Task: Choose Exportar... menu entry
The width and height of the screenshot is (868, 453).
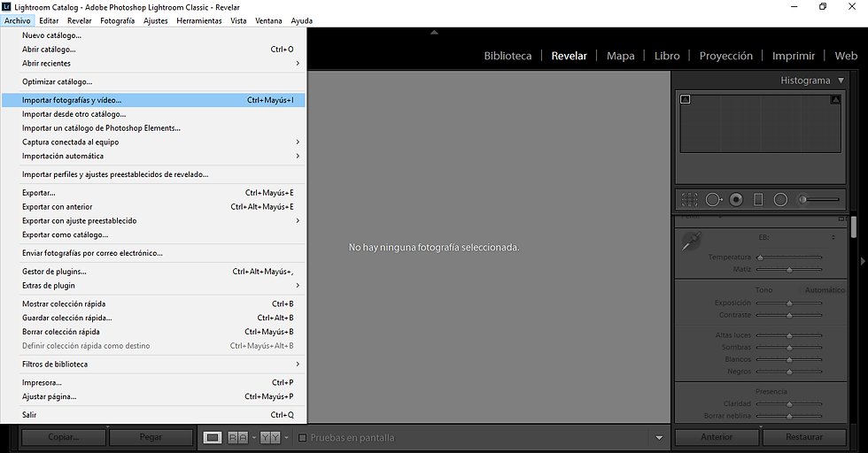Action: (153, 193)
